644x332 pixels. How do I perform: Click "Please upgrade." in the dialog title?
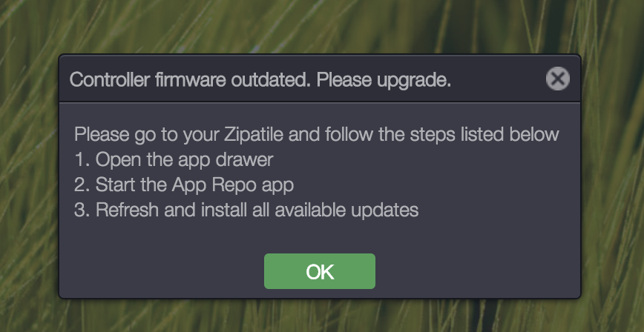tap(384, 79)
